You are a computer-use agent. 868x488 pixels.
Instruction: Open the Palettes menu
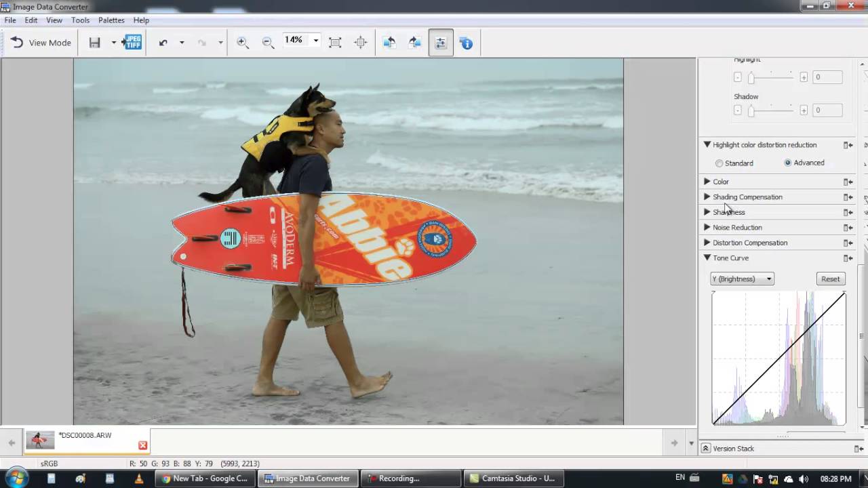[x=111, y=20]
